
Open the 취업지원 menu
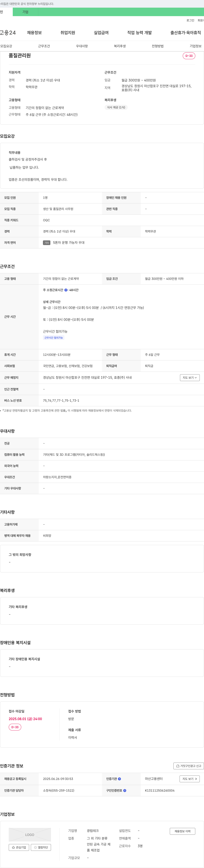68,33
